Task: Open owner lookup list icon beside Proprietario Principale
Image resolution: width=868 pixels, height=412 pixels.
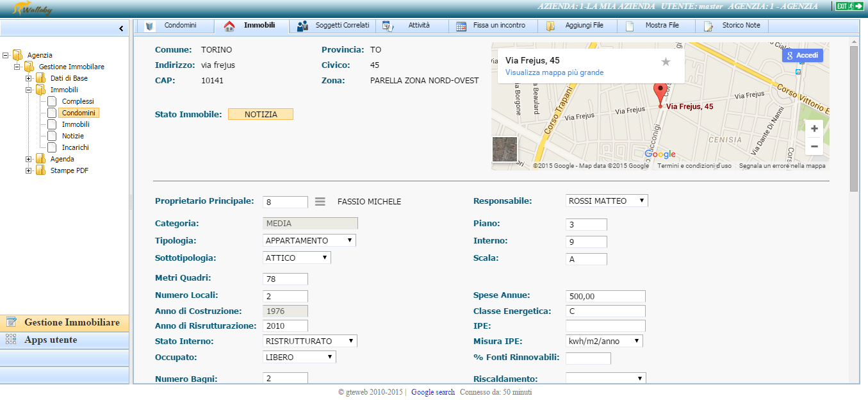Action: 320,202
